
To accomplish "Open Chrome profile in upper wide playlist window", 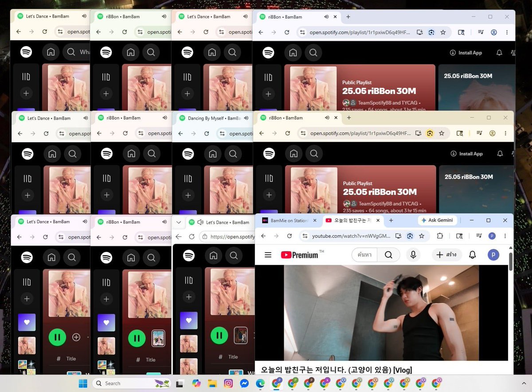I will 494,32.
